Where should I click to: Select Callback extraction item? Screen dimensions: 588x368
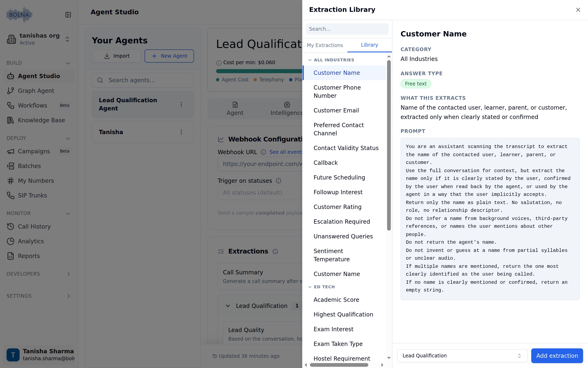coord(344,163)
